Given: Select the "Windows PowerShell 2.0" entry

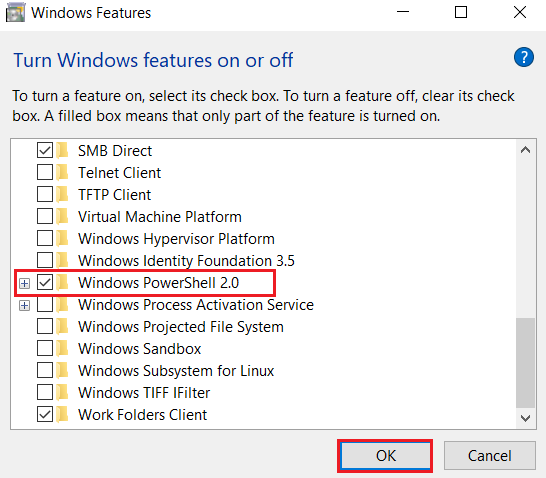Looking at the screenshot, I should tap(158, 283).
